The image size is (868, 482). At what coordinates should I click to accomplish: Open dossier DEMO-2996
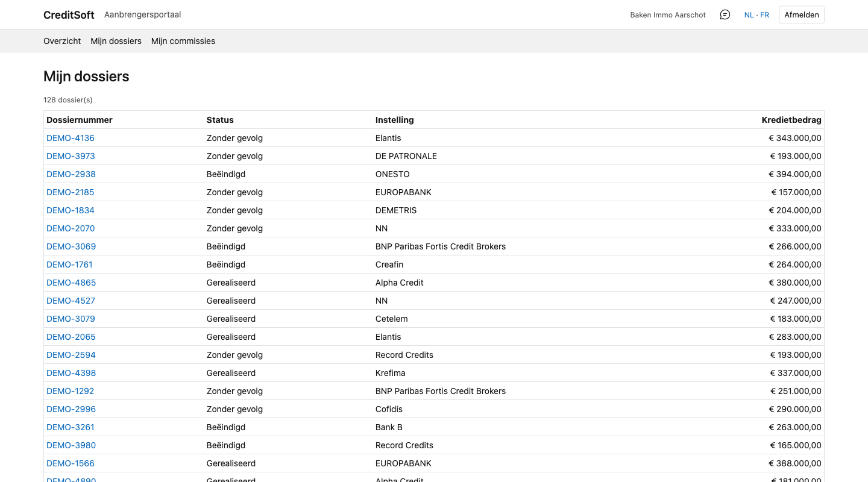click(x=71, y=409)
